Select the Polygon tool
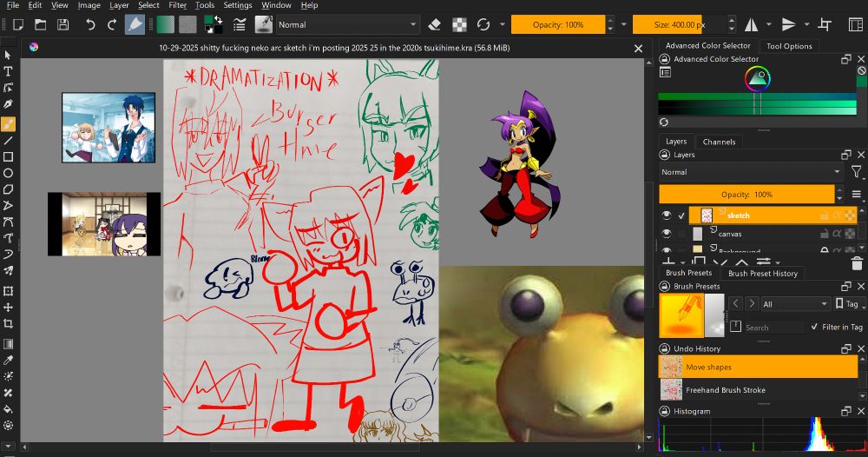The height and width of the screenshot is (457, 868). 8,189
